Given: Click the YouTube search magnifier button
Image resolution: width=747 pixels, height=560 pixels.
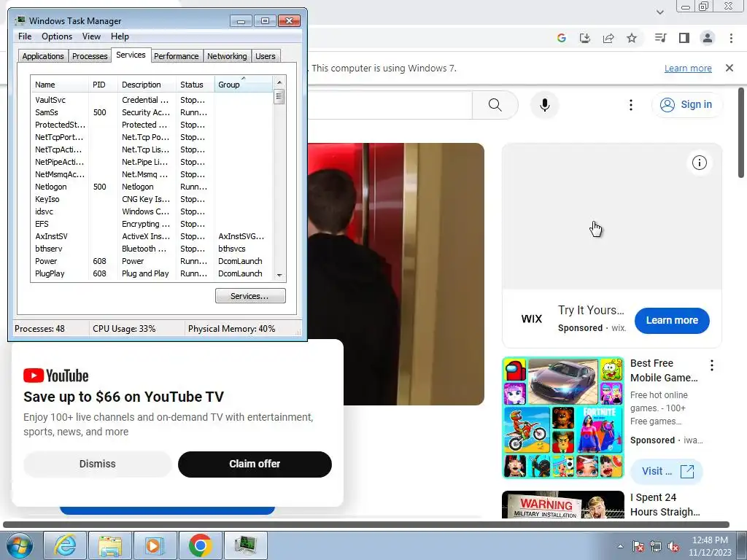Looking at the screenshot, I should click(x=495, y=105).
